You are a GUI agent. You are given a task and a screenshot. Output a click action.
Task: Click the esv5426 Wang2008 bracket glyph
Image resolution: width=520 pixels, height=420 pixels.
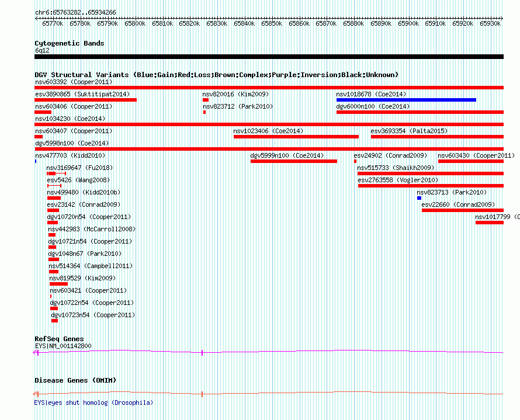tap(54, 186)
